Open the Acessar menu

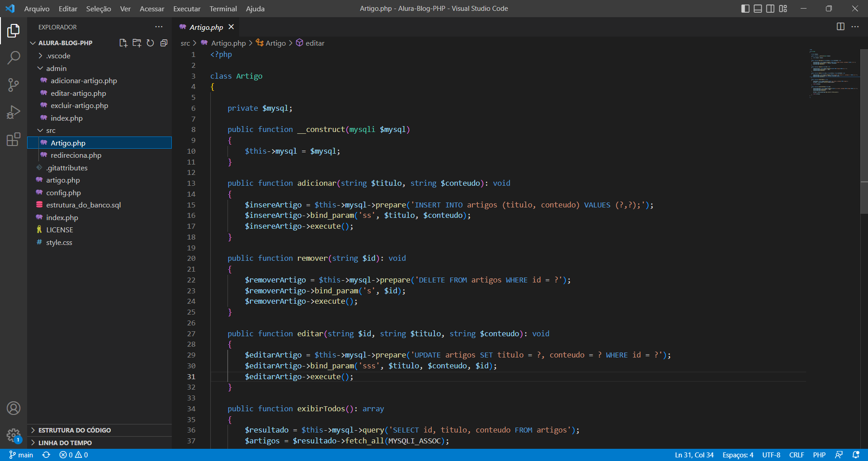(x=152, y=9)
